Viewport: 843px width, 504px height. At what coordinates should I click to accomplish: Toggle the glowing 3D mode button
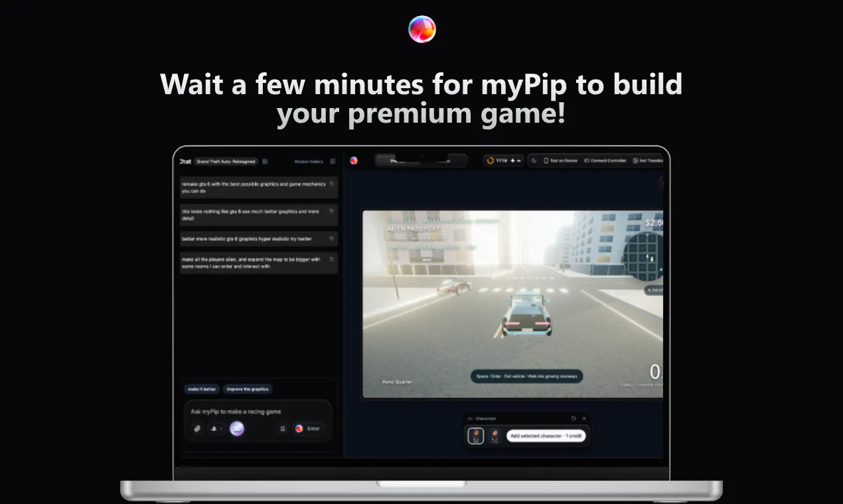237,428
